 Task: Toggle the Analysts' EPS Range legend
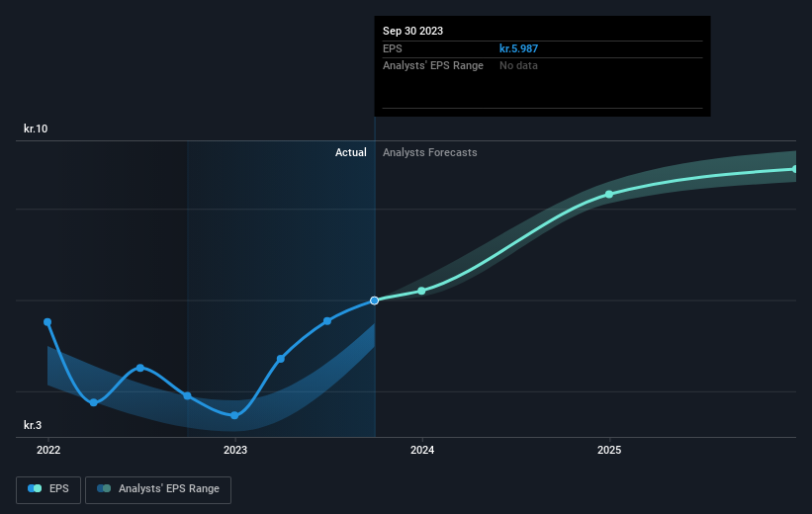(x=158, y=489)
